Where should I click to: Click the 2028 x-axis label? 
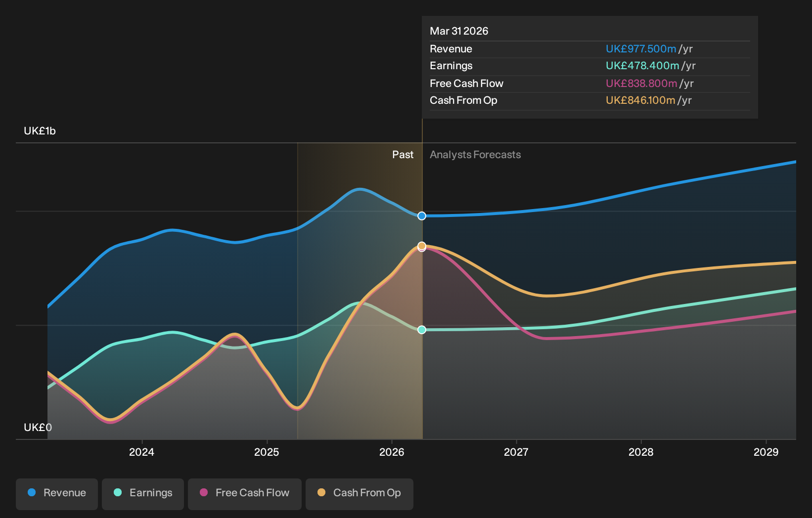[641, 452]
